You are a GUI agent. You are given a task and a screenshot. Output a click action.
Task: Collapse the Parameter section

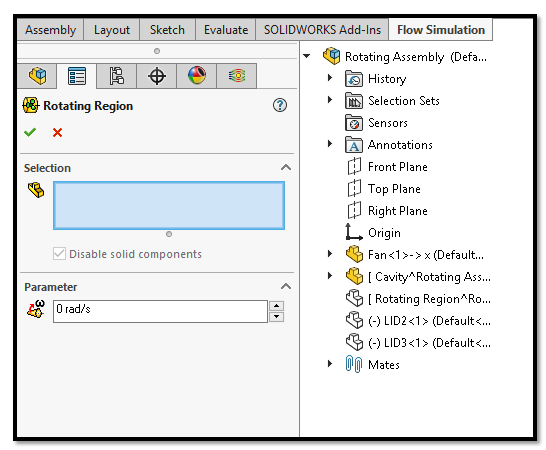click(286, 286)
